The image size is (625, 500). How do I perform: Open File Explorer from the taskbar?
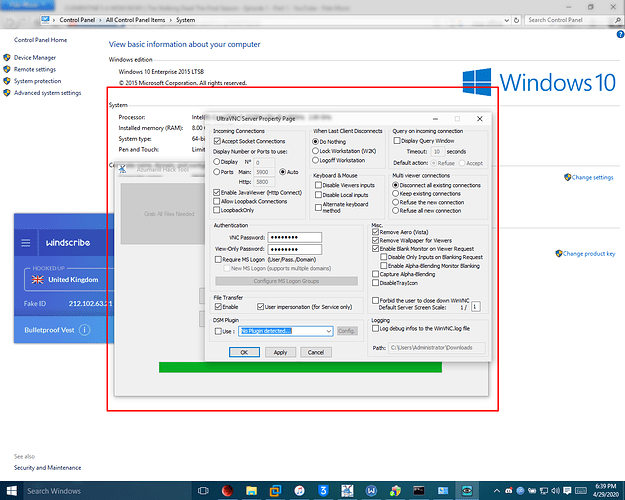click(251, 490)
